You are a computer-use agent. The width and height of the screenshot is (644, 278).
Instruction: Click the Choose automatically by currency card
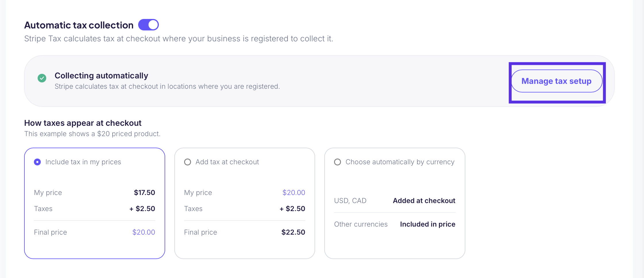point(395,203)
